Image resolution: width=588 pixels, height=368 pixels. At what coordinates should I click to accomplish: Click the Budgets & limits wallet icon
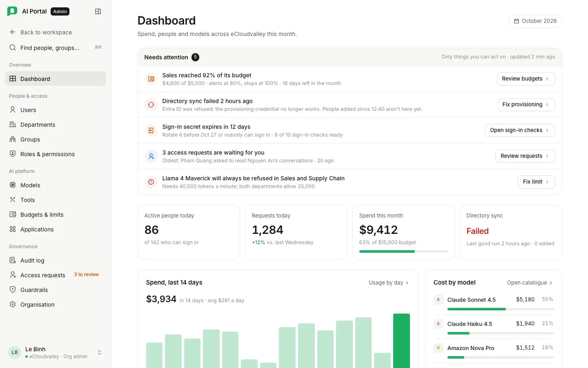coord(13,214)
